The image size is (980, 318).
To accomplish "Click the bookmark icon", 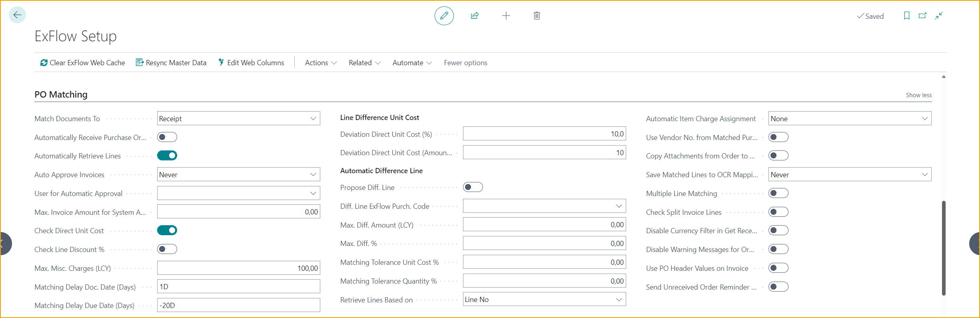I will [906, 16].
